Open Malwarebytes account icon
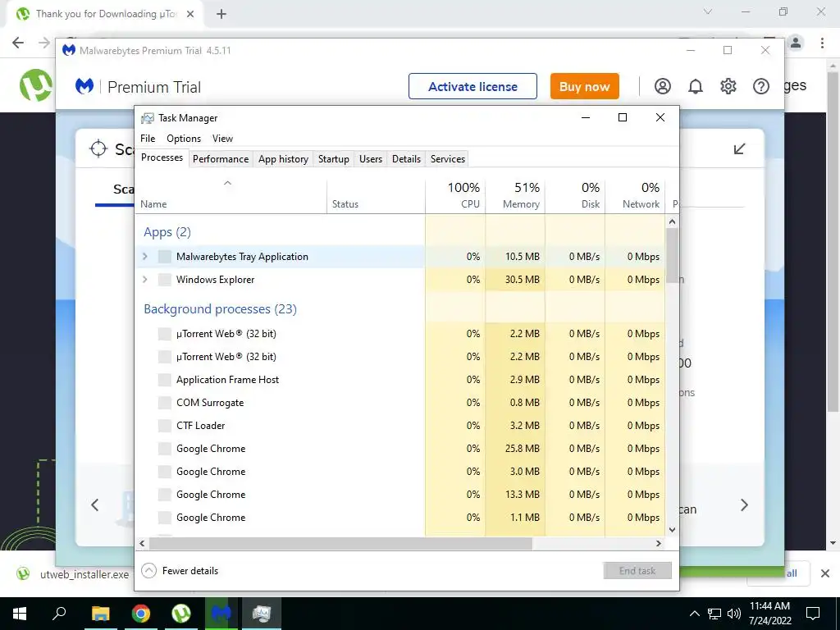 (662, 86)
